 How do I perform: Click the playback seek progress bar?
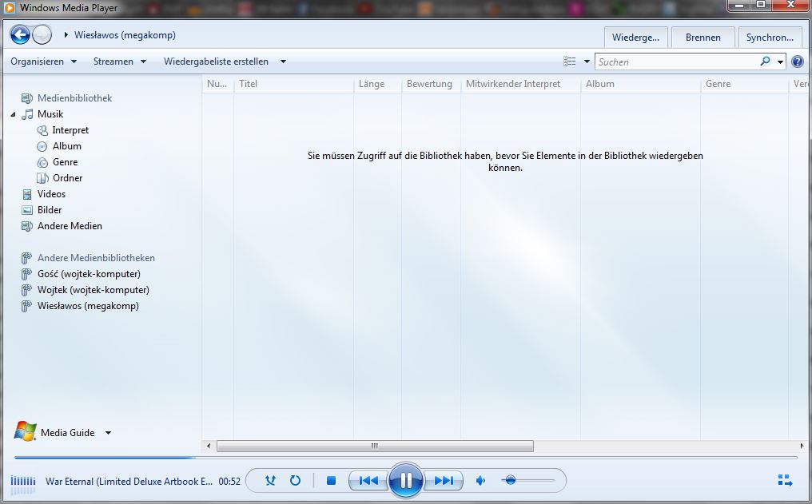point(406,458)
